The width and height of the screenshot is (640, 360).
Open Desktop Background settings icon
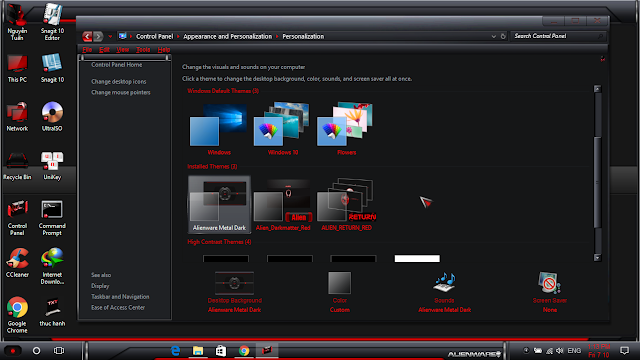pos(234,283)
